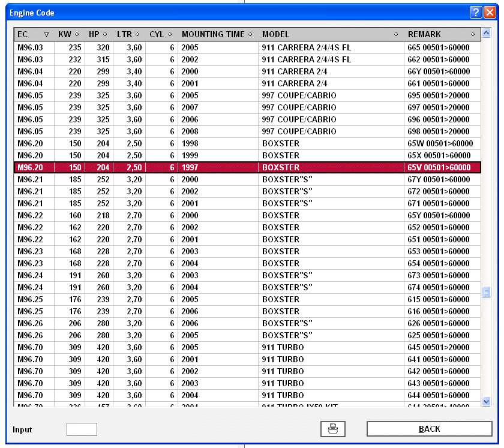Image resolution: width=504 pixels, height=448 pixels.
Task: Sort by MOUNTING TIME column header
Action: 217,34
